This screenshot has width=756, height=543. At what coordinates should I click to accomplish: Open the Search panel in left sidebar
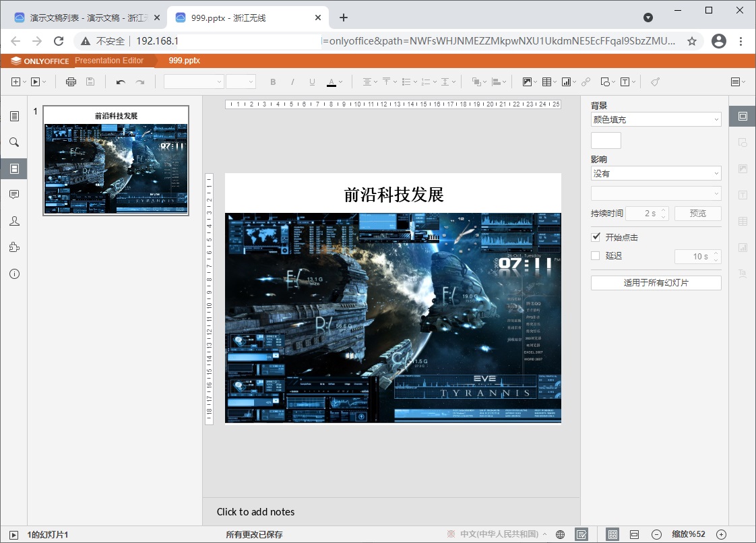tap(14, 142)
